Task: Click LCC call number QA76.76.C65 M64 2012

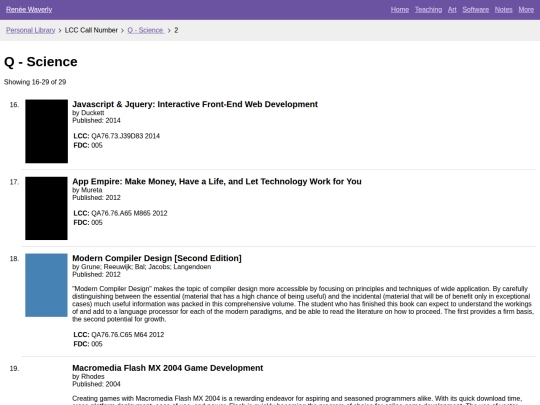Action: [127, 335]
